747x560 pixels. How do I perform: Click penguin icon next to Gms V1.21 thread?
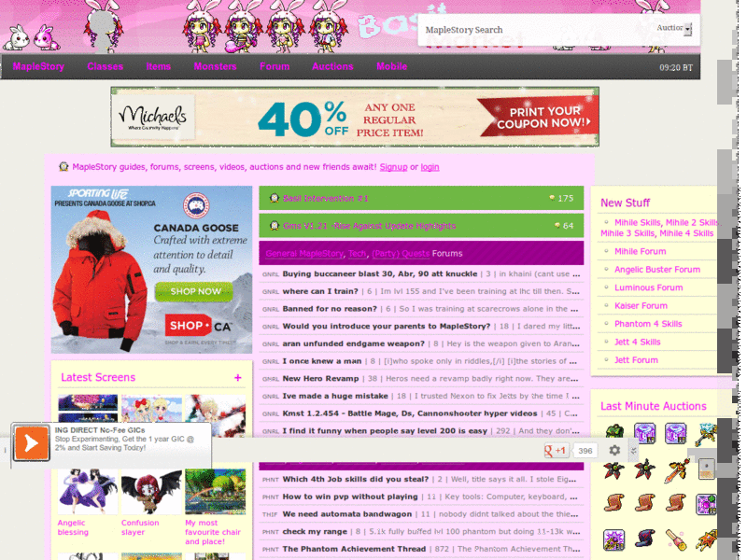click(274, 226)
